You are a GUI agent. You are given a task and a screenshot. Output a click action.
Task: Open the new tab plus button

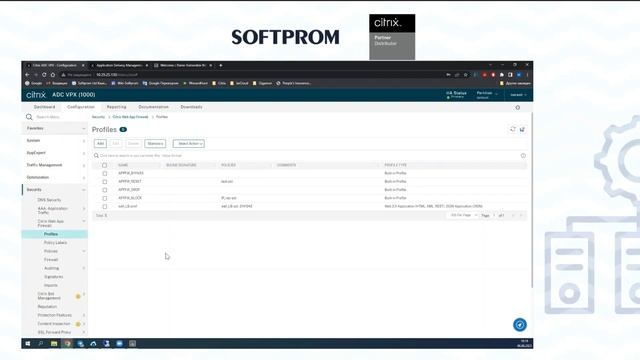[221, 65]
